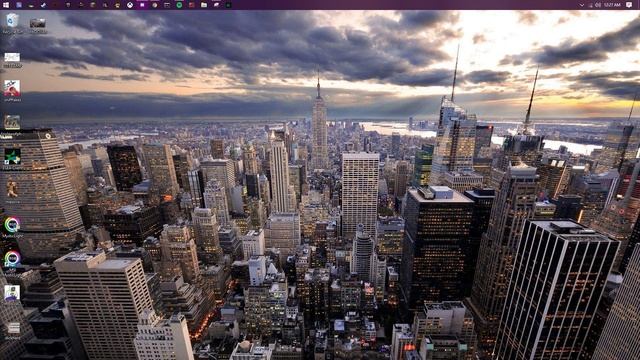640x360 pixels.
Task: Select the Mystic Light desktop shortcut
Action: (x=12, y=227)
